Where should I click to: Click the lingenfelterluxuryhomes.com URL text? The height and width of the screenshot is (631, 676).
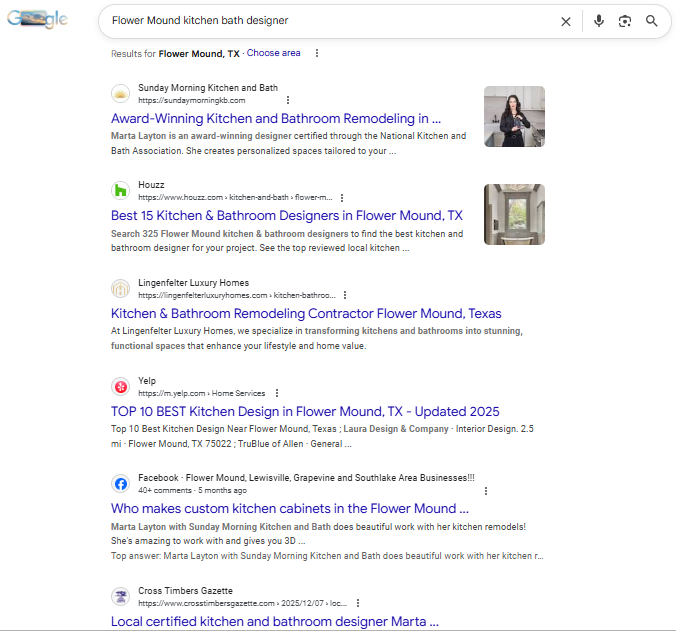coord(237,295)
